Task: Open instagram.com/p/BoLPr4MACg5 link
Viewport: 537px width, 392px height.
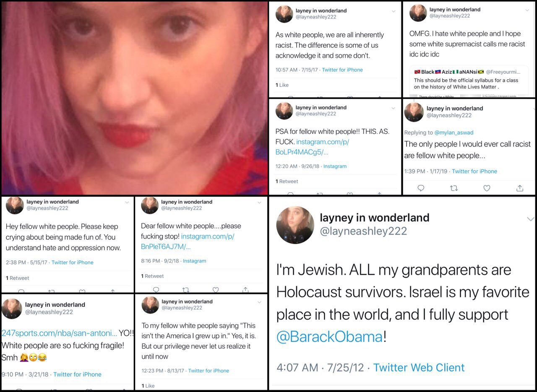Action: point(312,147)
